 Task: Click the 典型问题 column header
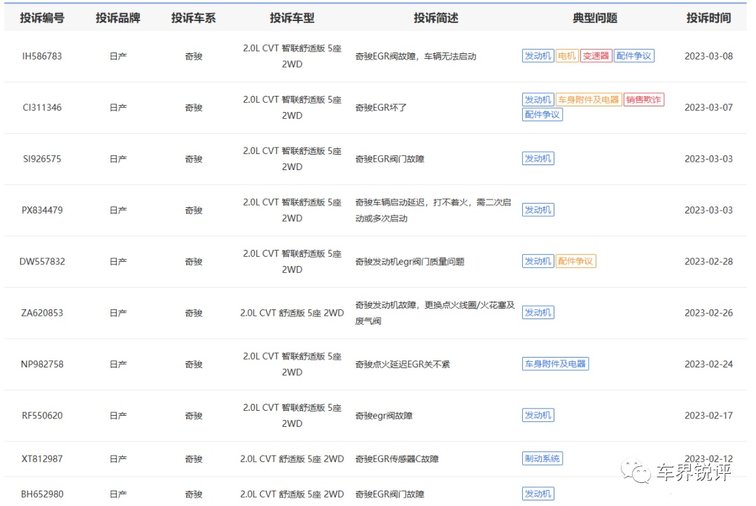point(595,18)
